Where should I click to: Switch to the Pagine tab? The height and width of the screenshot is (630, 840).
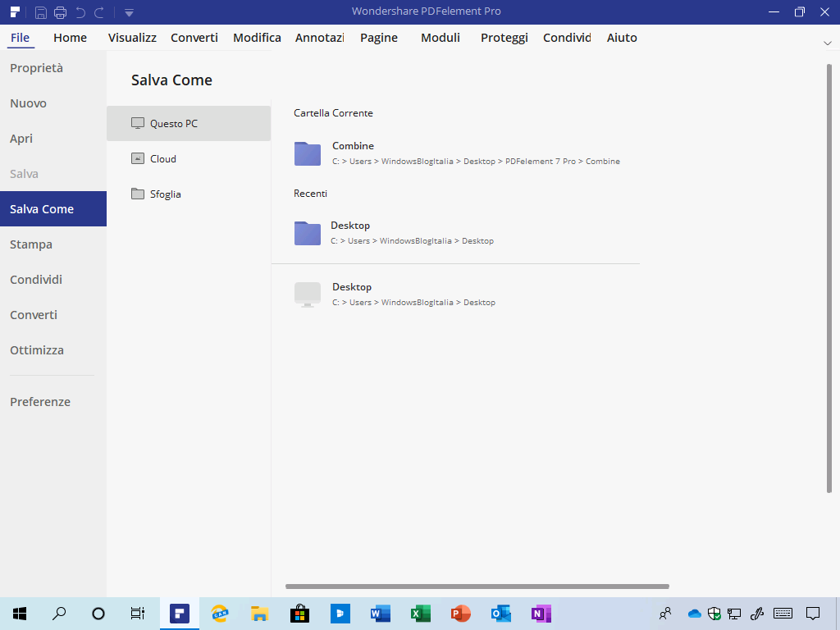(379, 38)
